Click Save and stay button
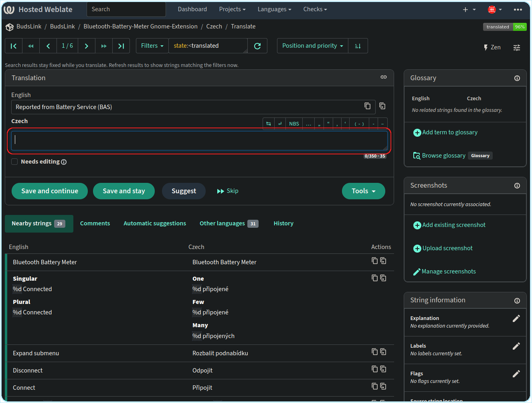 (x=124, y=191)
